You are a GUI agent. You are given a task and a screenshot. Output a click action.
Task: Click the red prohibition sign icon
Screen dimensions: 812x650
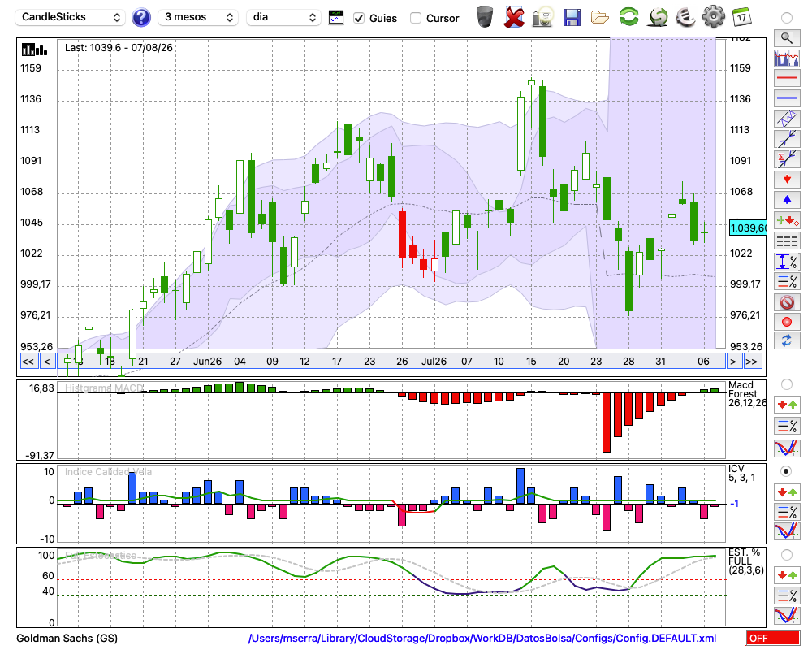click(787, 301)
